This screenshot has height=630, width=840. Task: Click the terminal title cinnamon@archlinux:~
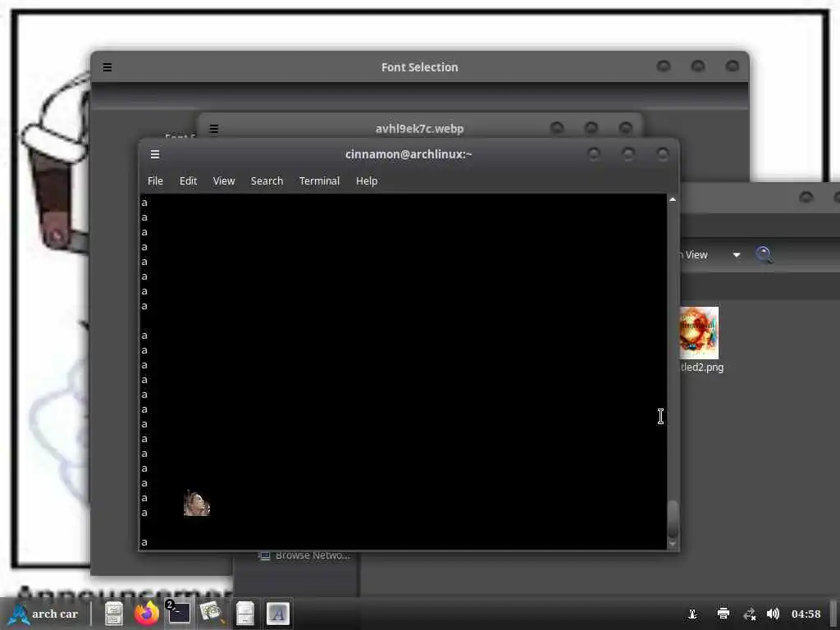click(x=409, y=154)
